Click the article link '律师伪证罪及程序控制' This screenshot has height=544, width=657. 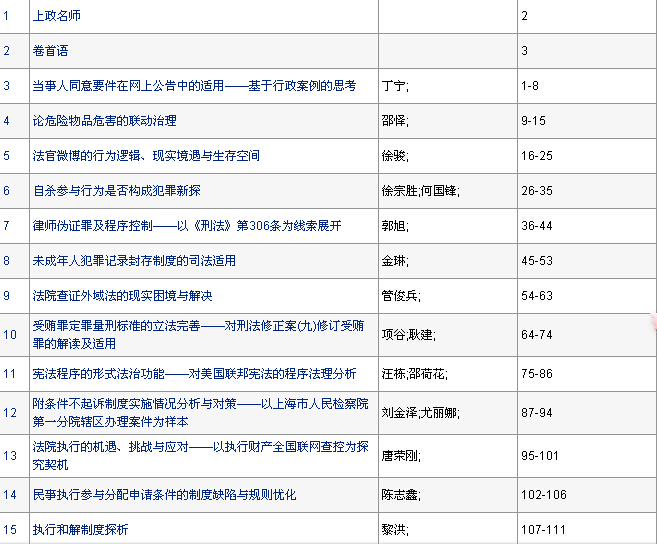pos(186,226)
